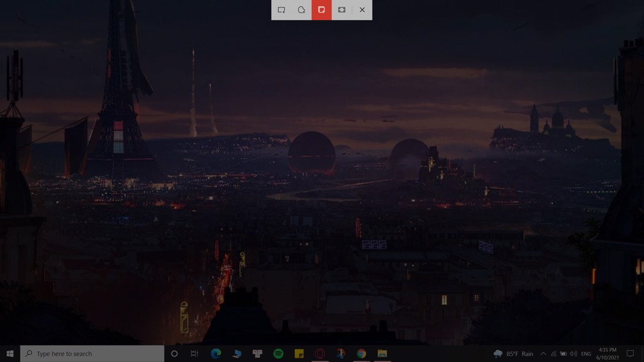Switch to the Opera browser
Screen dimensions: 644x362
(x=320, y=353)
